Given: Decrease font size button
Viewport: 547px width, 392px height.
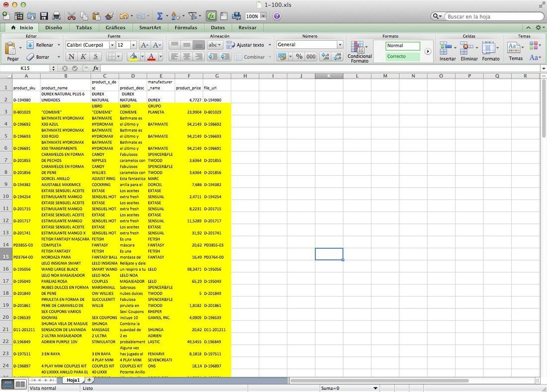Looking at the screenshot, I should pos(157,45).
